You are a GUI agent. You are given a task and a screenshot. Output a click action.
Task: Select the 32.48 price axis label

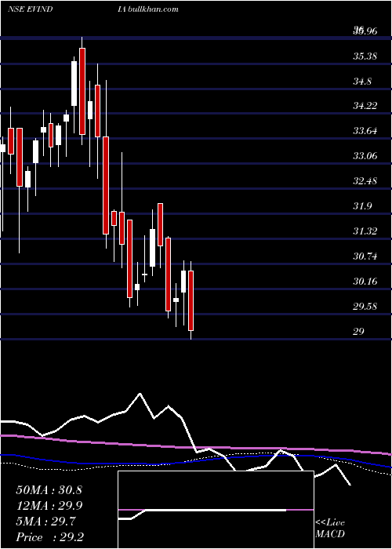[x=365, y=181]
